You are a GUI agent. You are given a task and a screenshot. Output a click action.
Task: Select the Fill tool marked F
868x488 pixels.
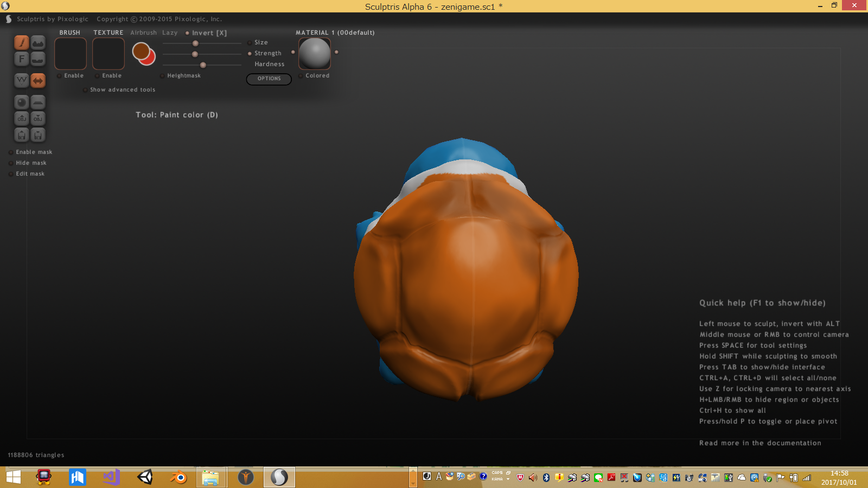(x=22, y=59)
